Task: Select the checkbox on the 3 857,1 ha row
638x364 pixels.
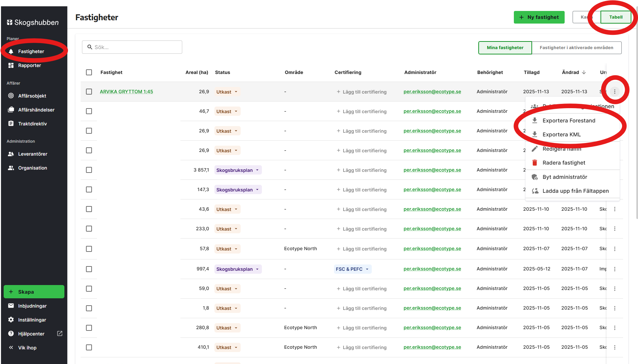Action: pyautogui.click(x=89, y=170)
